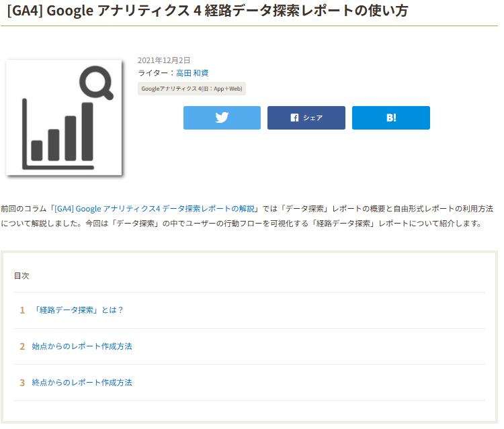Click table of contents number 1
The width and height of the screenshot is (504, 429).
point(22,310)
